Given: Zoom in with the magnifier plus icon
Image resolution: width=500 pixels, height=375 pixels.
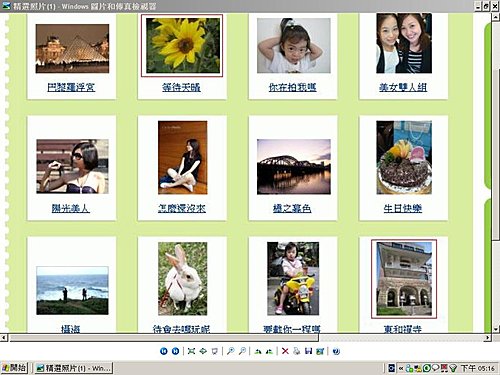Looking at the screenshot, I should pos(230,351).
